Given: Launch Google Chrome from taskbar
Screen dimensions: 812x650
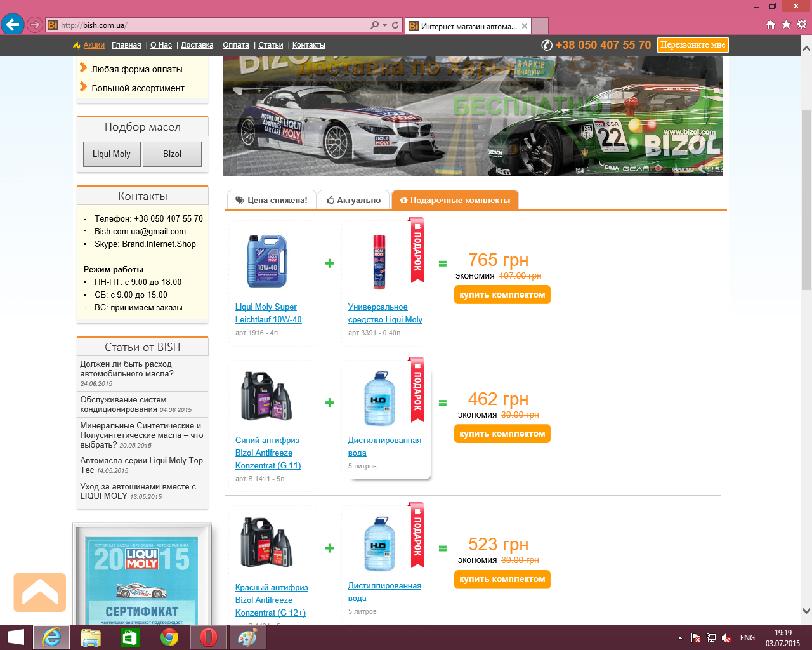Looking at the screenshot, I should [x=169, y=637].
